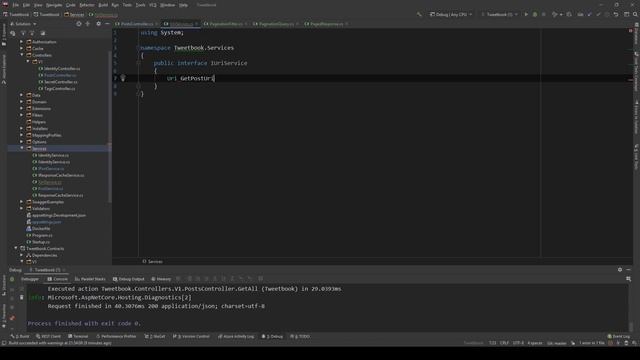Expand the Authentication folder
This screenshot has width=640, height=360.
22,42
